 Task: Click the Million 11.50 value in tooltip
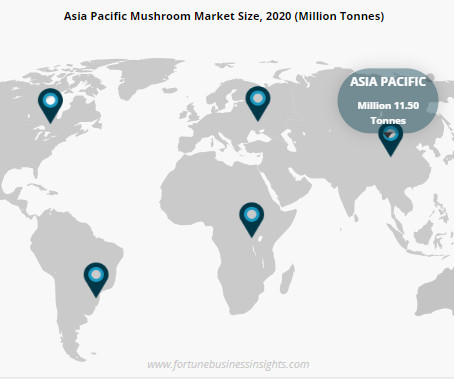pos(388,106)
